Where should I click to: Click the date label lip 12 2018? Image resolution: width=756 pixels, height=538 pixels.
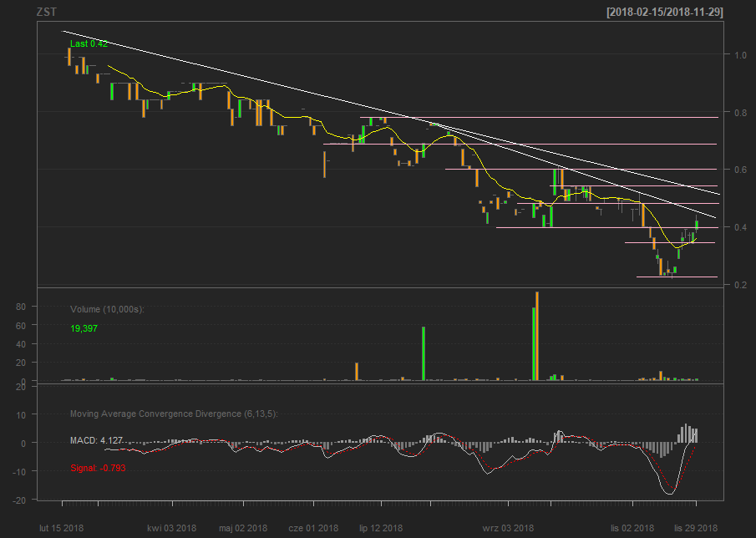click(x=381, y=528)
